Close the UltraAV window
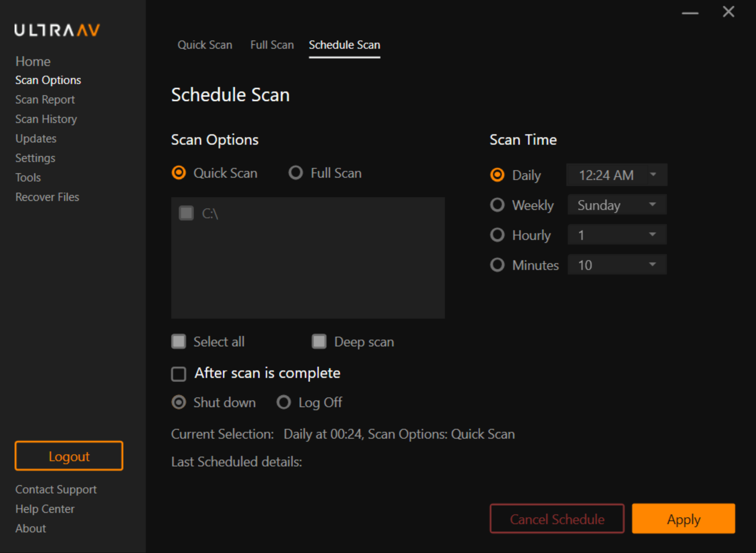Image resolution: width=756 pixels, height=553 pixels. pyautogui.click(x=728, y=12)
